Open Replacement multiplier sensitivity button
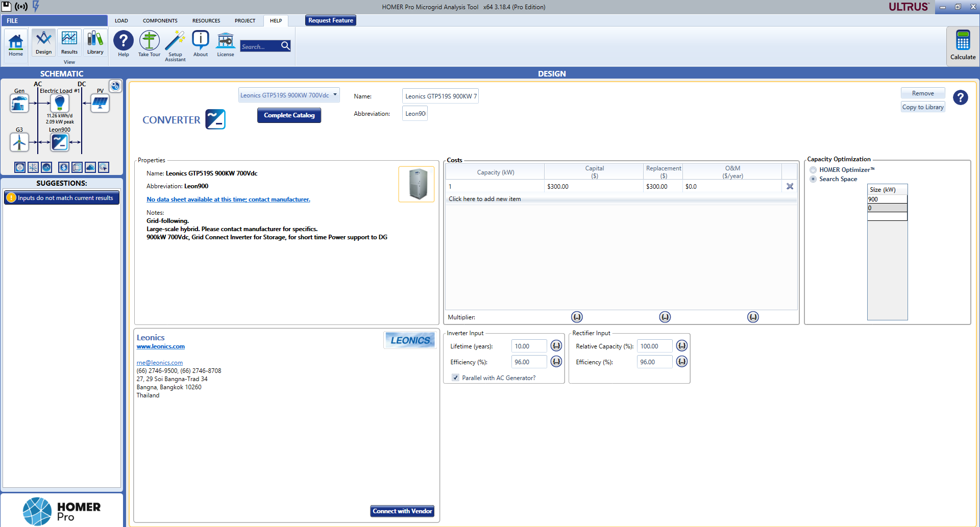 pyautogui.click(x=665, y=317)
